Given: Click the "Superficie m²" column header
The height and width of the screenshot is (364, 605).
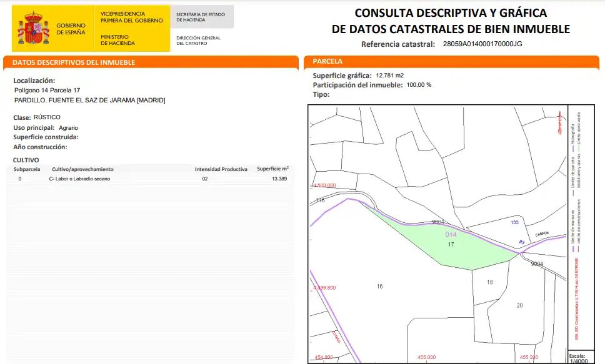Looking at the screenshot, I should tap(272, 169).
